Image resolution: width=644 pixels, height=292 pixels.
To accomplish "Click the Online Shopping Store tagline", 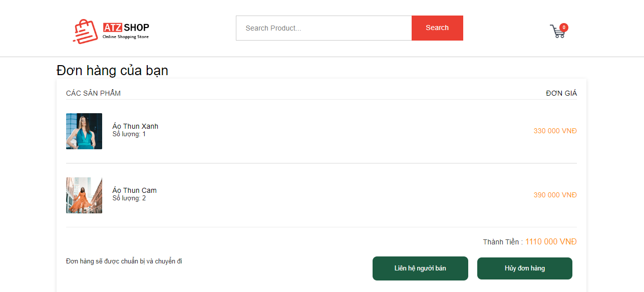I will pos(126,37).
